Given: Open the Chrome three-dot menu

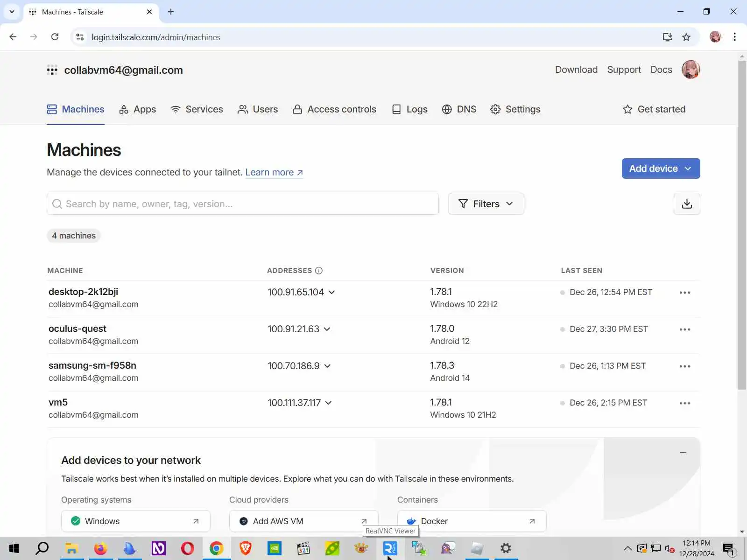Looking at the screenshot, I should (734, 37).
